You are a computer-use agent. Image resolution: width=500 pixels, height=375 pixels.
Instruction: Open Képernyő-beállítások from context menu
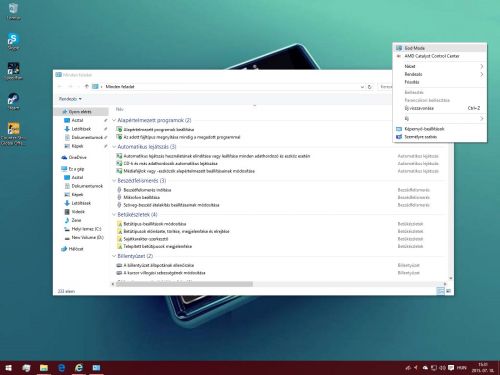pyautogui.click(x=439, y=129)
